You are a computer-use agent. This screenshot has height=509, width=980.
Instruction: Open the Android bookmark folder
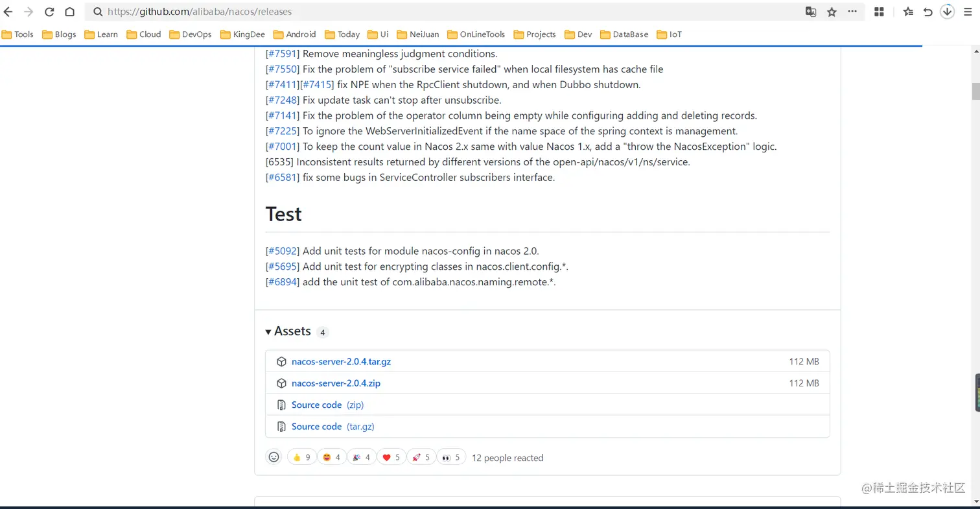coord(295,34)
